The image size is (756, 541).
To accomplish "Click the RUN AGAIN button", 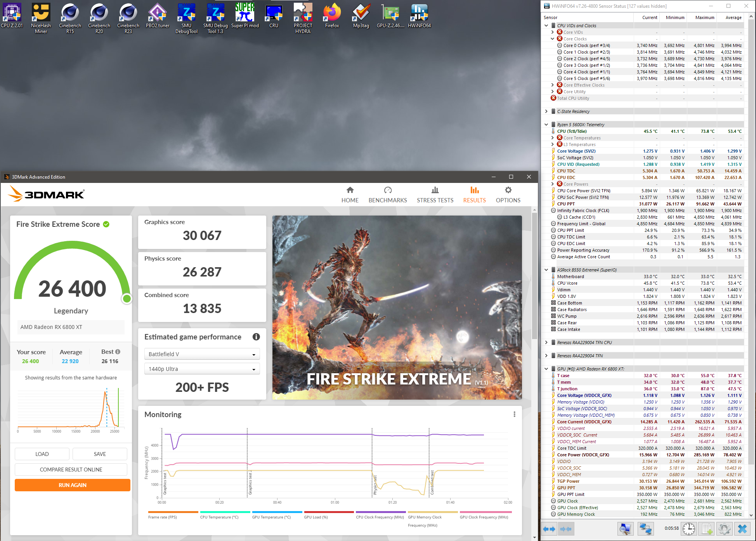I will point(72,485).
